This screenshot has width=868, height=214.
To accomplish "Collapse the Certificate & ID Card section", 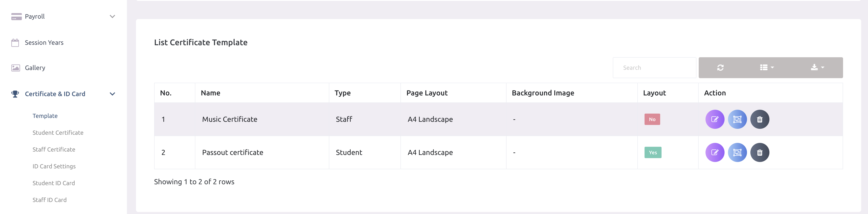I will (x=113, y=94).
